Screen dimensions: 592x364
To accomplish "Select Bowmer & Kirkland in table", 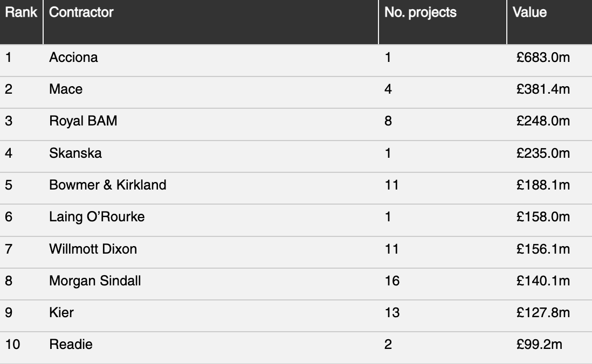I will (108, 185).
